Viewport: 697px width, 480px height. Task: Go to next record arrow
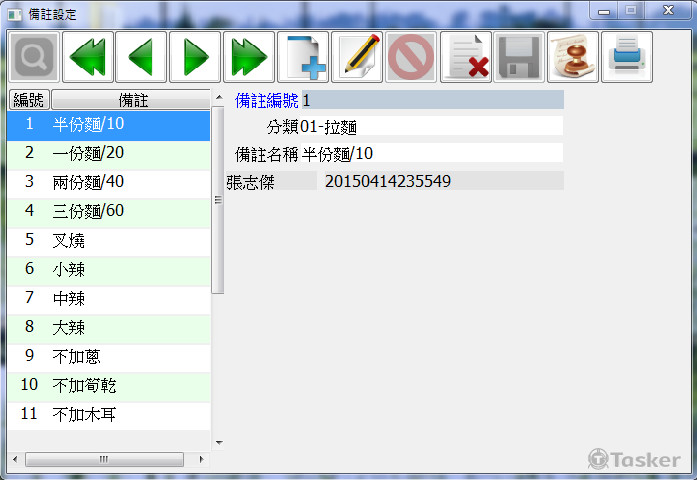click(x=195, y=57)
